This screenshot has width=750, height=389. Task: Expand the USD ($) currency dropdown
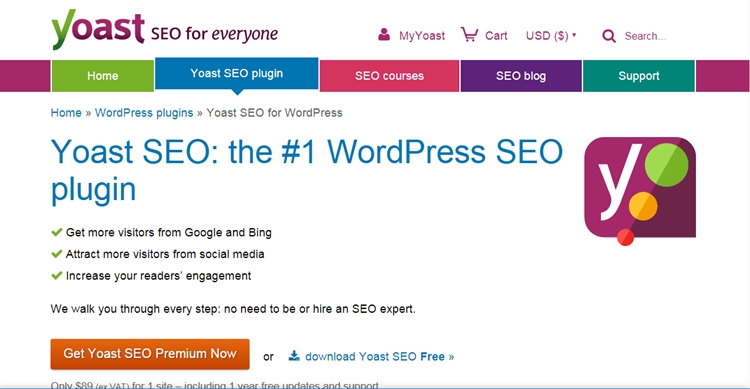coord(551,35)
